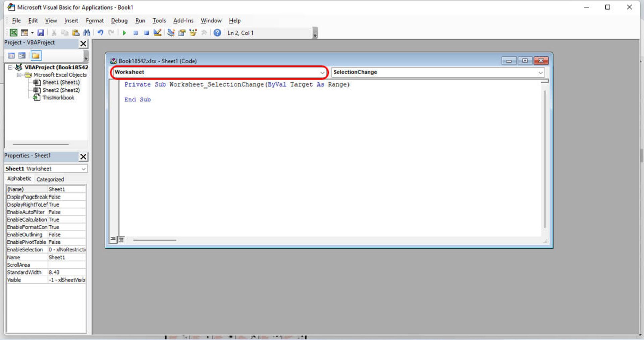The image size is (644, 340).
Task: Click the Find binoculars icon
Action: click(87, 33)
